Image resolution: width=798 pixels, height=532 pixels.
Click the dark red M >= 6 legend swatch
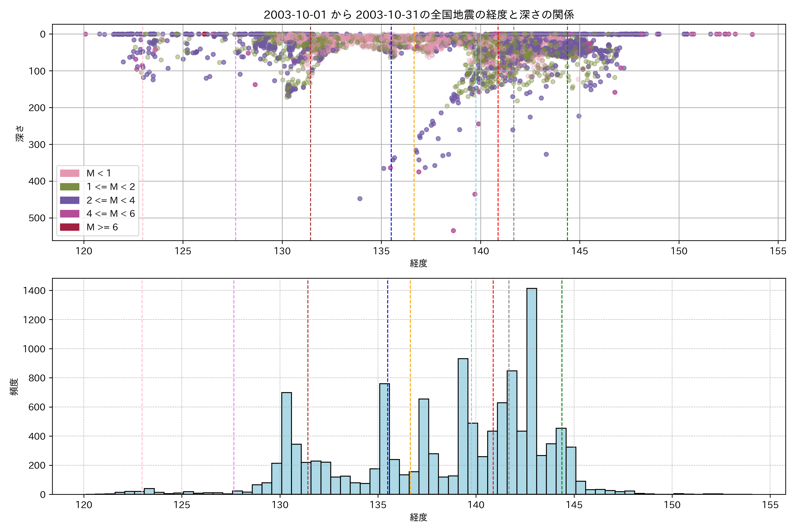70,227
